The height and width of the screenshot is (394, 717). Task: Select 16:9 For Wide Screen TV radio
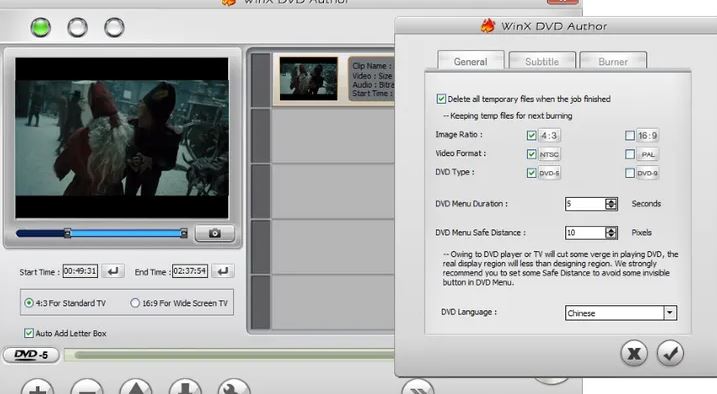coord(135,303)
